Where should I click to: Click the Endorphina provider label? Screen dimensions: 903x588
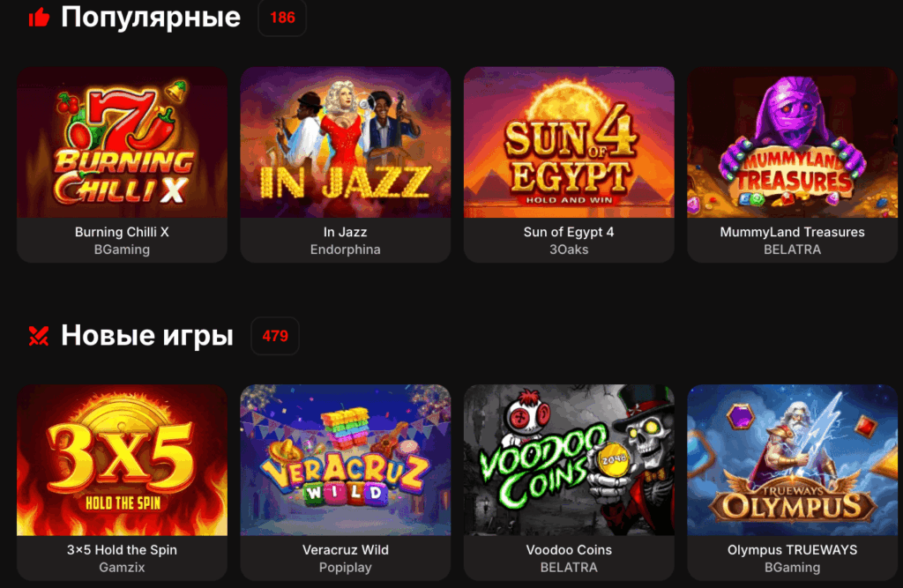(346, 249)
